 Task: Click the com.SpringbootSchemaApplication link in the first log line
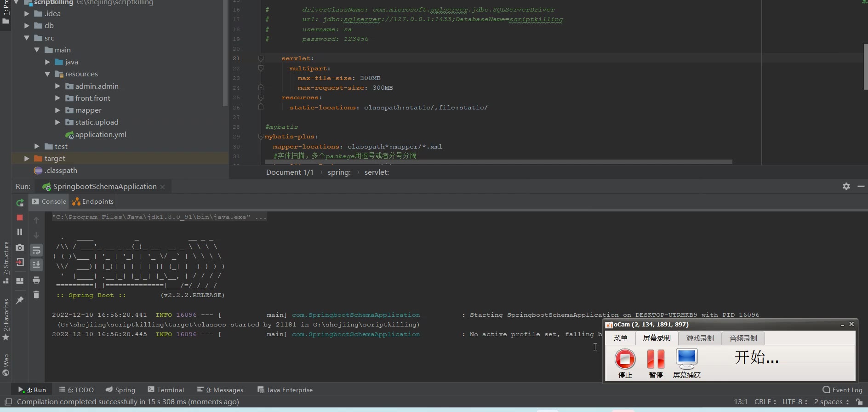(x=356, y=315)
